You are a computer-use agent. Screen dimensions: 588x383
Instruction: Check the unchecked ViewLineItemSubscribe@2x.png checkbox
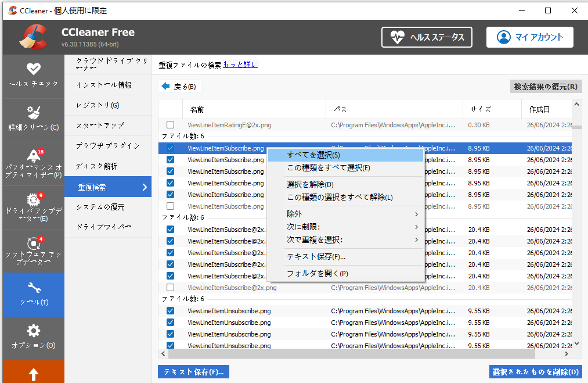(x=170, y=288)
